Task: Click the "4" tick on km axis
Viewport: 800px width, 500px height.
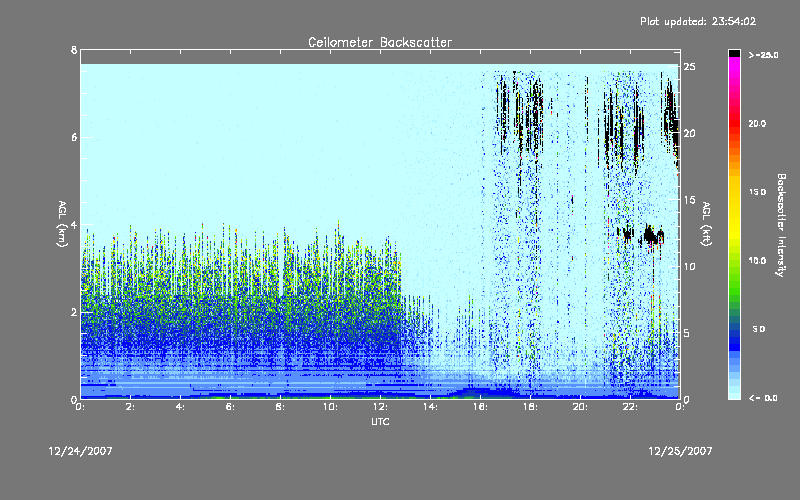Action: (74, 224)
